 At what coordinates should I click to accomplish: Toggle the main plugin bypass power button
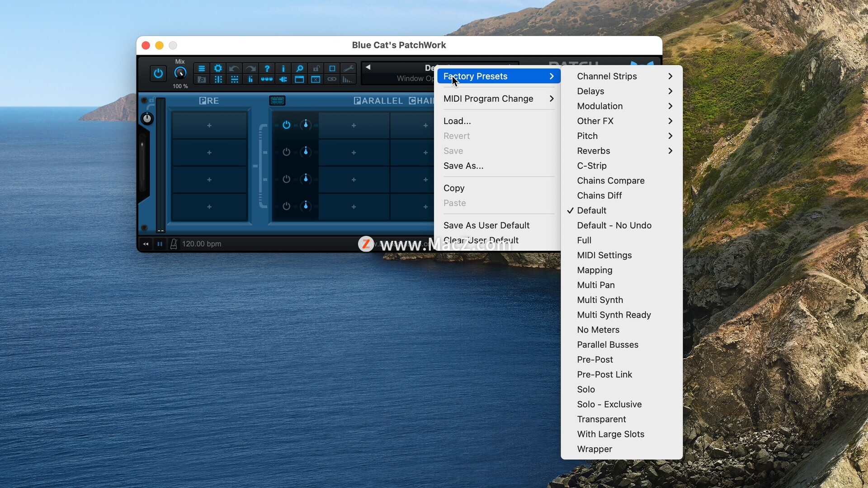tap(158, 73)
